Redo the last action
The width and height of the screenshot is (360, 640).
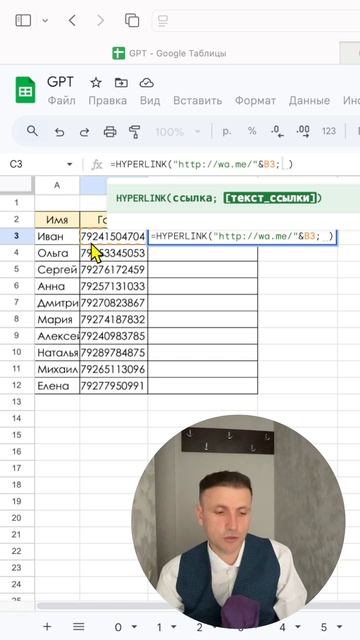tap(84, 131)
